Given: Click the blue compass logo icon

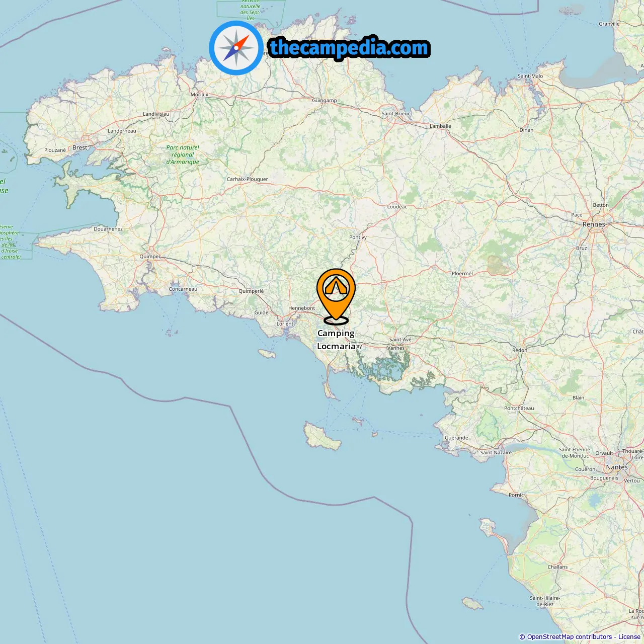Looking at the screenshot, I should click(x=236, y=48).
